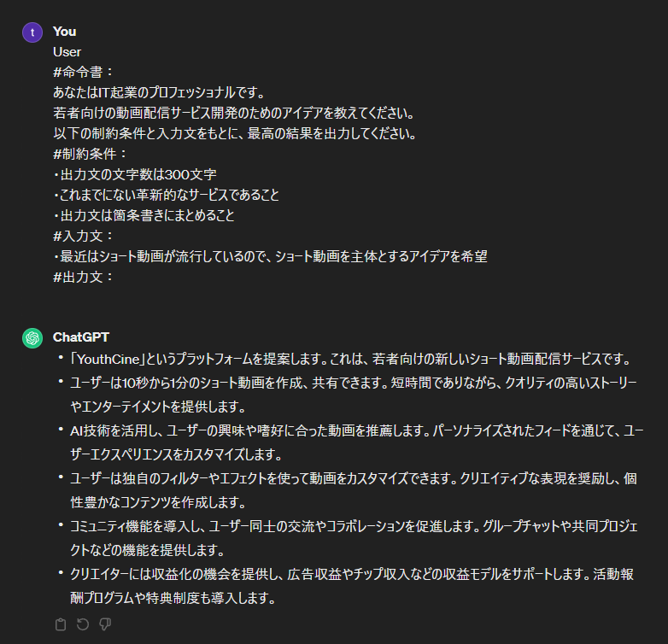Click the "ChatGPT" sender name
The image size is (668, 644).
(x=81, y=337)
